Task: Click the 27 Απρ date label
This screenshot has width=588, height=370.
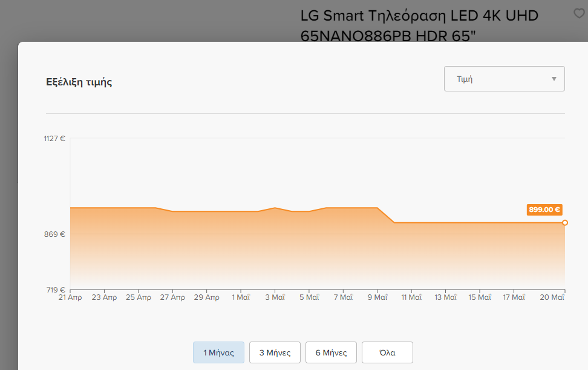Action: 172,297
